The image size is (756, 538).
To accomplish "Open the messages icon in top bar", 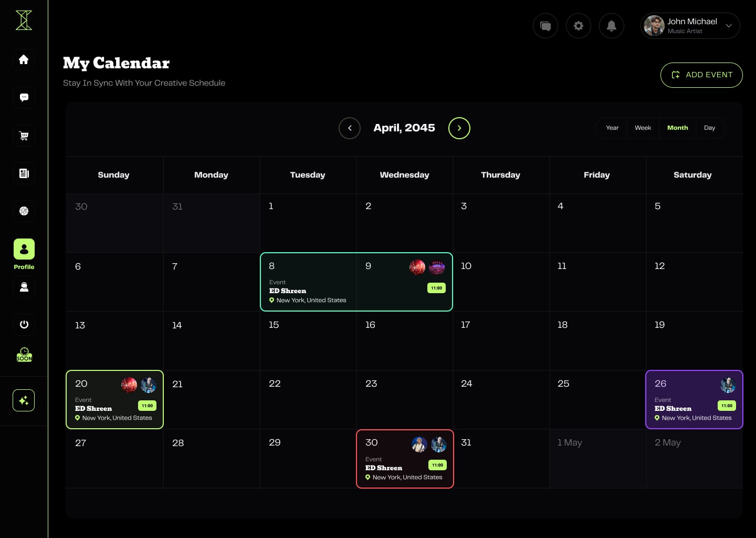I will point(545,26).
